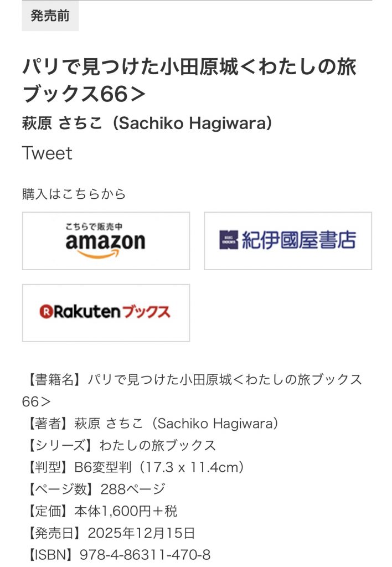
Task: Click the 紀伊國屋 blue square logo icon
Action: (x=229, y=240)
